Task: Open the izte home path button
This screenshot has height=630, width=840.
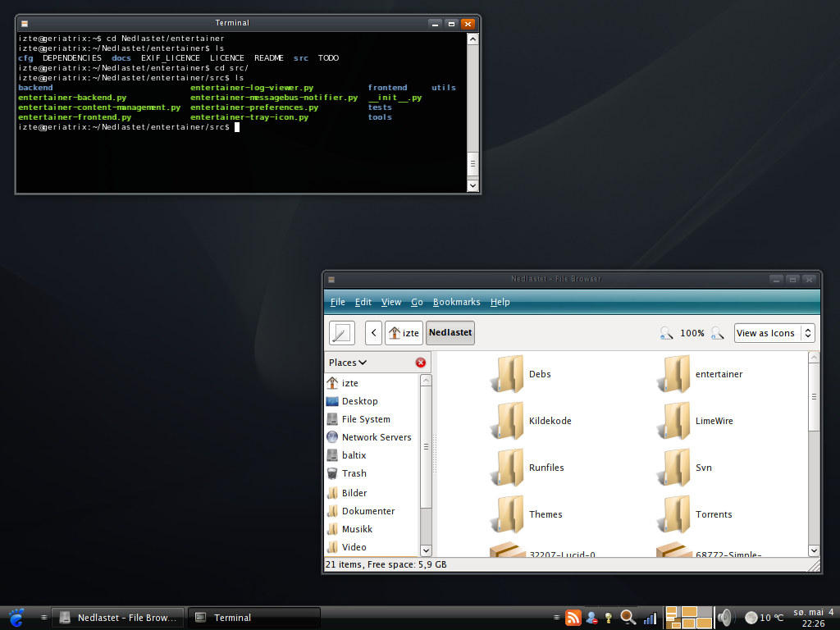Action: [404, 333]
